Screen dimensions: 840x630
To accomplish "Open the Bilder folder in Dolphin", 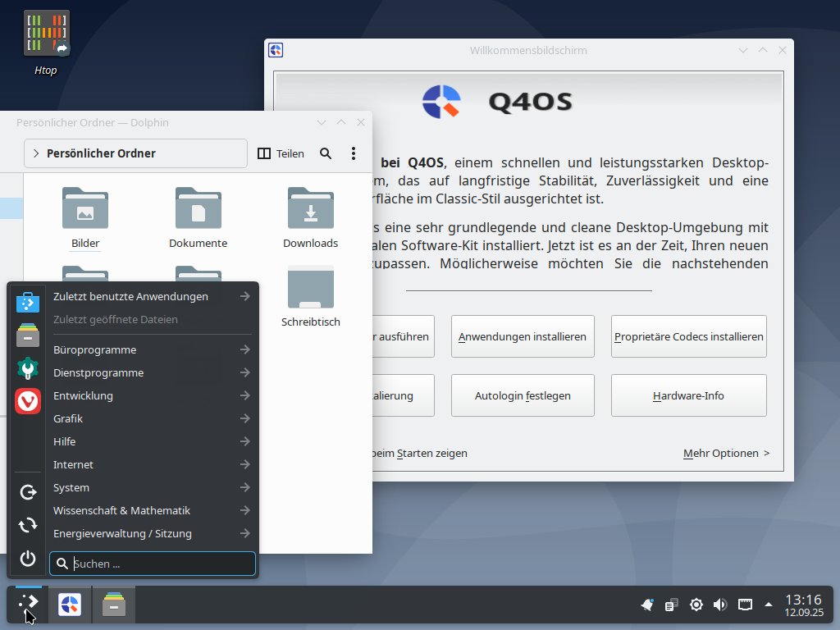I will click(x=85, y=218).
